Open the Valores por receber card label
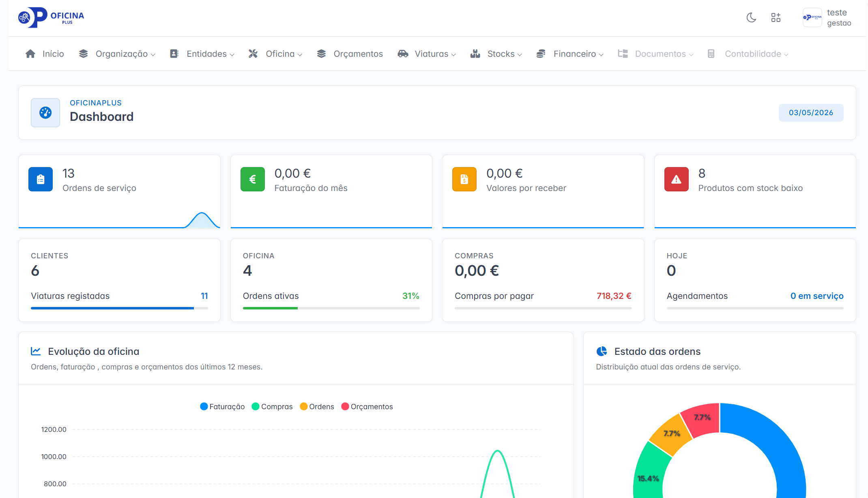Viewport: 868px width, 498px height. point(526,188)
